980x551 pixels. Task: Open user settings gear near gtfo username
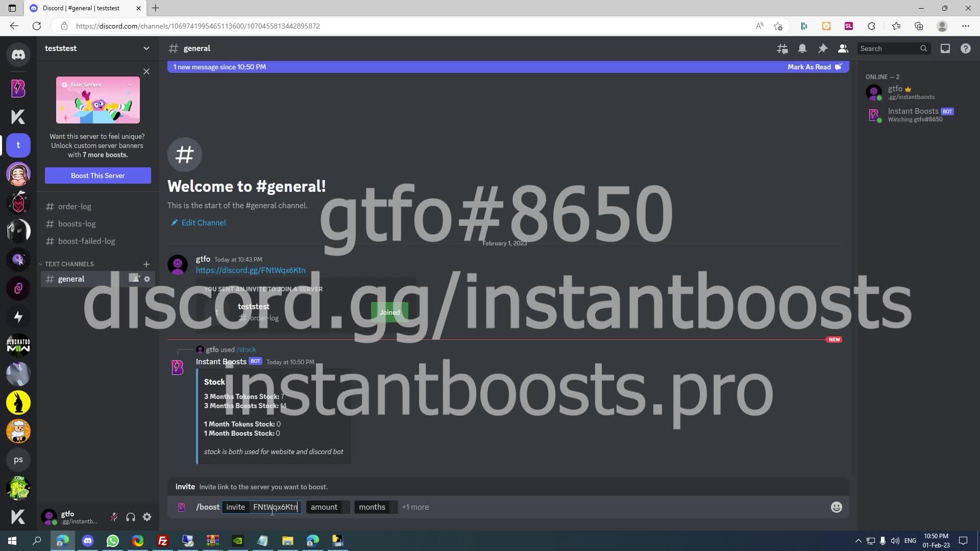click(x=147, y=517)
